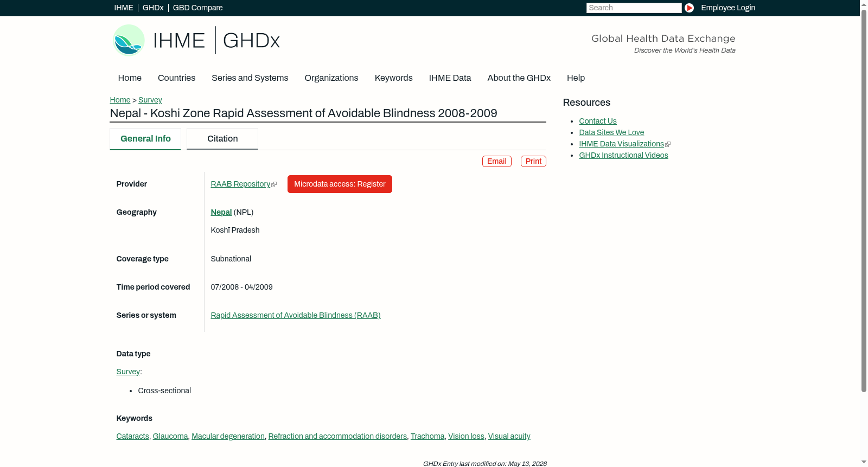Open Employee Login link
The image size is (868, 467).
(728, 8)
